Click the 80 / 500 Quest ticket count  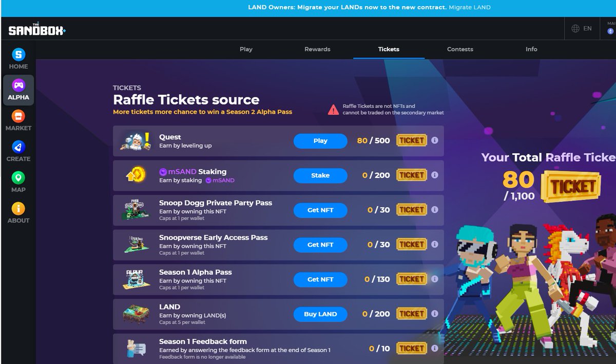pos(373,140)
